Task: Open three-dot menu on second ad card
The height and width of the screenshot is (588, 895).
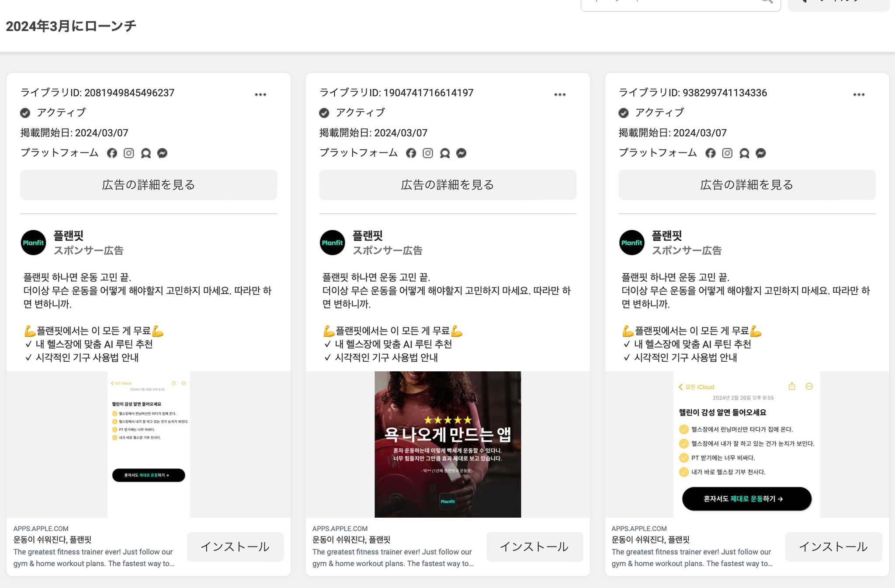Action: click(x=560, y=94)
